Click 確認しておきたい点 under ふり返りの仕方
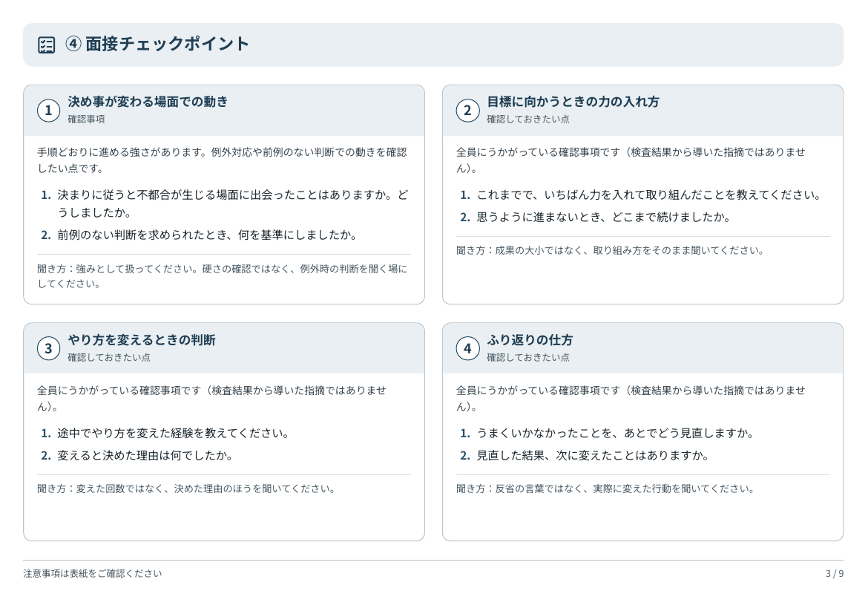The width and height of the screenshot is (868, 614). pos(528,357)
